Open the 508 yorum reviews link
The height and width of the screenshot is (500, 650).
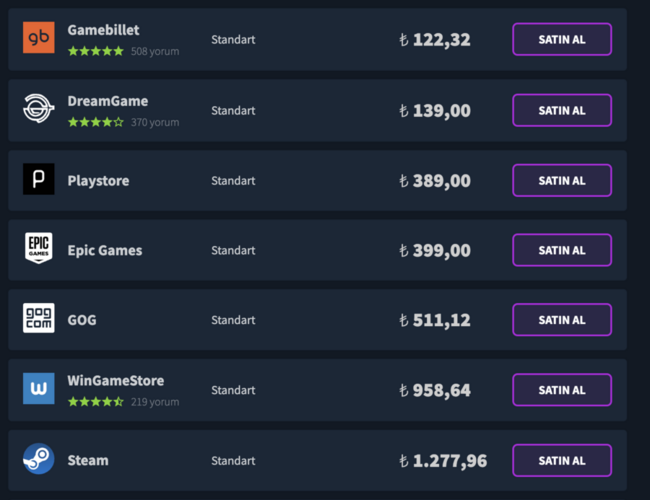pos(155,51)
